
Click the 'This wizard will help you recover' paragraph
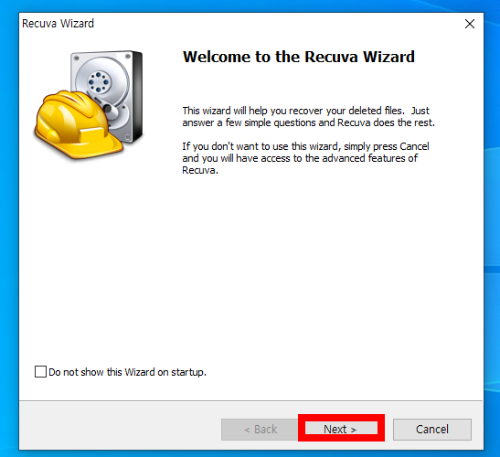pos(308,117)
